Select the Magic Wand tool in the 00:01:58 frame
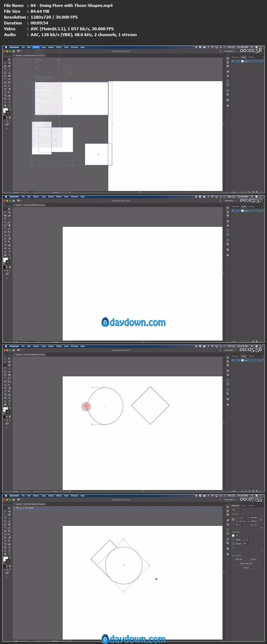Viewport: 267px width, 644px height. (x=5, y=63)
